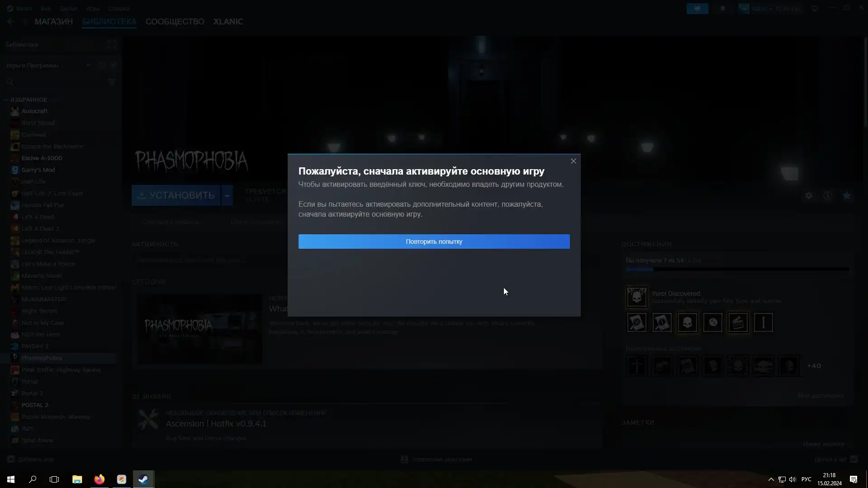
Task: Click the page vertical scrollbar
Action: tap(865, 81)
